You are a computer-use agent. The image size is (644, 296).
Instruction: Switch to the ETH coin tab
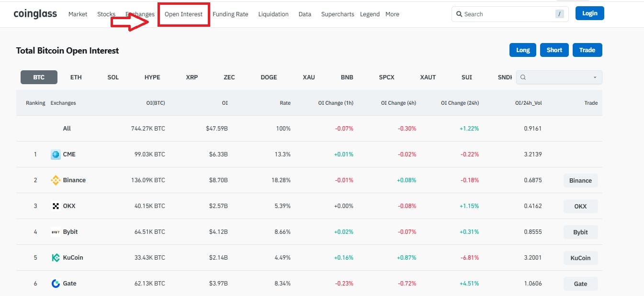click(x=76, y=77)
